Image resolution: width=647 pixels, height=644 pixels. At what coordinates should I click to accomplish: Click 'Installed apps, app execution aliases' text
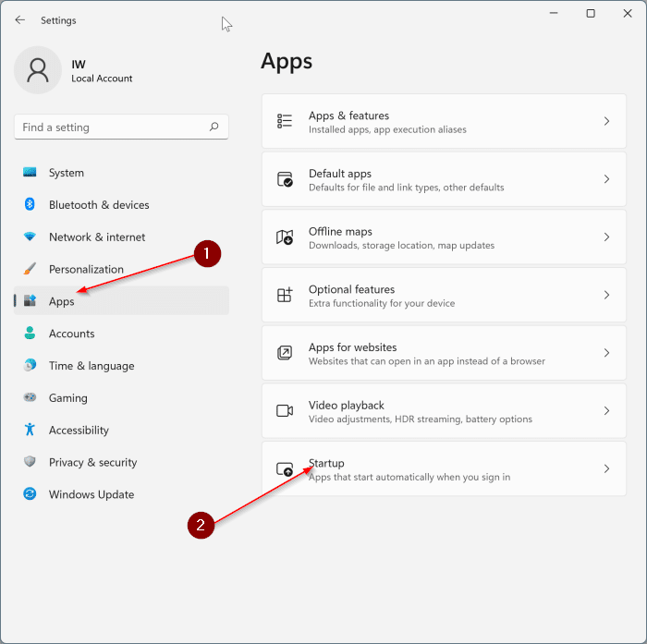pyautogui.click(x=387, y=129)
